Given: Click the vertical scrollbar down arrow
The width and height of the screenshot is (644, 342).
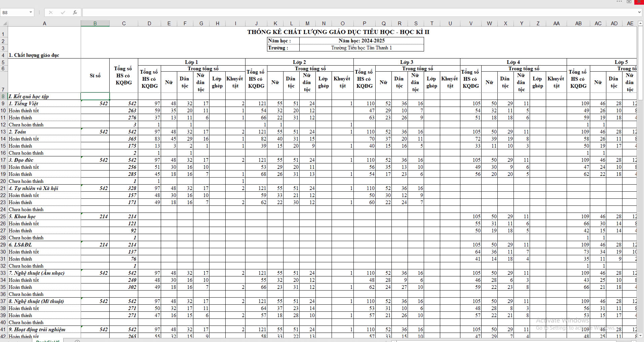Looking at the screenshot, I should coord(640,336).
